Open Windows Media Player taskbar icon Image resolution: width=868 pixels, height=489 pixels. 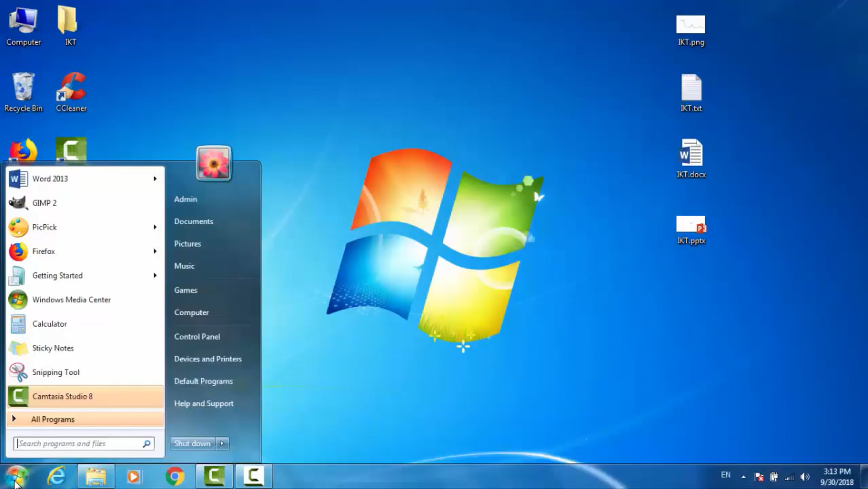[x=134, y=476]
